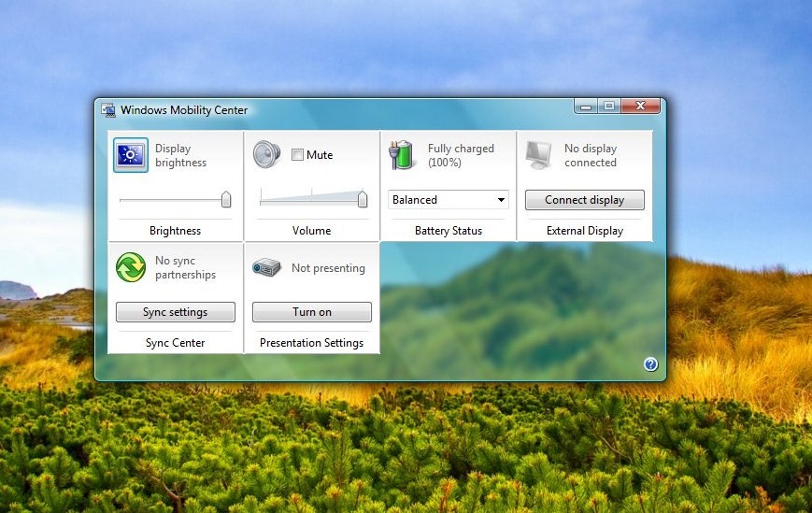Image resolution: width=812 pixels, height=513 pixels.
Task: Click the brightness slider thumb
Action: tap(226, 199)
